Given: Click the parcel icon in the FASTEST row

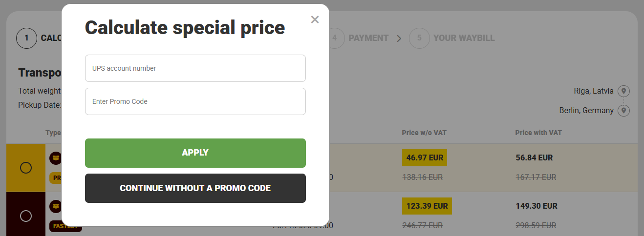Looking at the screenshot, I should click(56, 206).
